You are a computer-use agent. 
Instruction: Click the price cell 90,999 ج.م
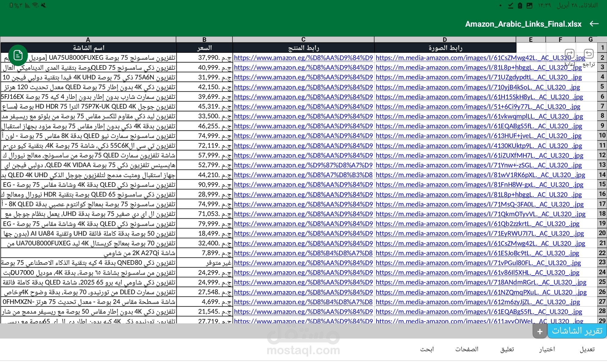pos(205,184)
